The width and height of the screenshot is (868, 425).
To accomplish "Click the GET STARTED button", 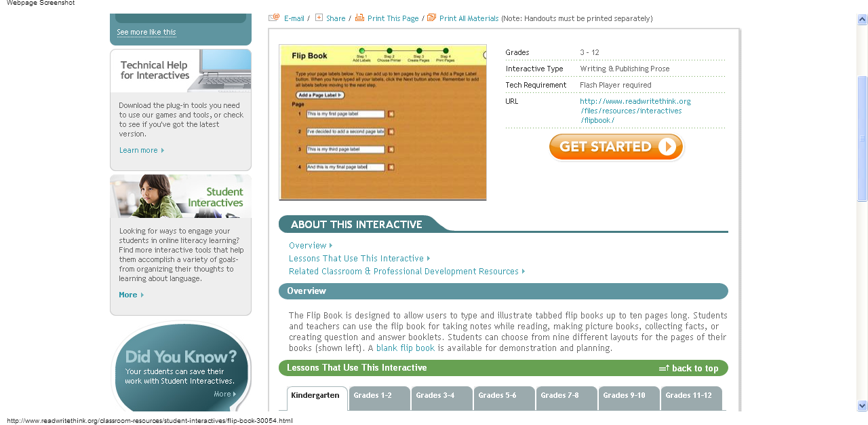I will [x=616, y=147].
